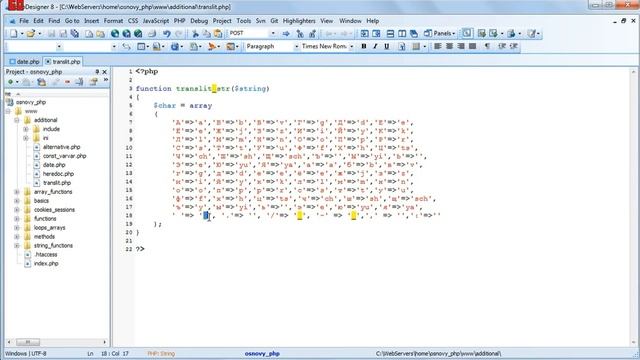This screenshot has height=360, width=640.
Task: Expand the include folder
Action: click(26, 129)
